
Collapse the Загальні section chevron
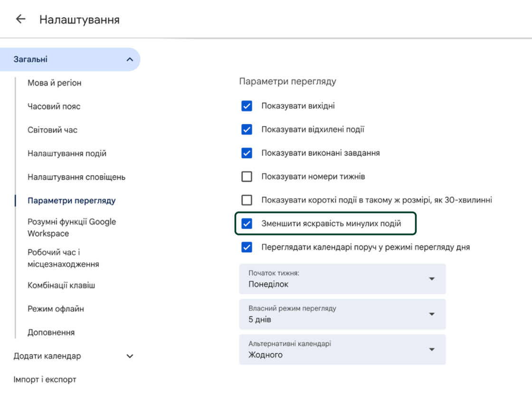(130, 59)
